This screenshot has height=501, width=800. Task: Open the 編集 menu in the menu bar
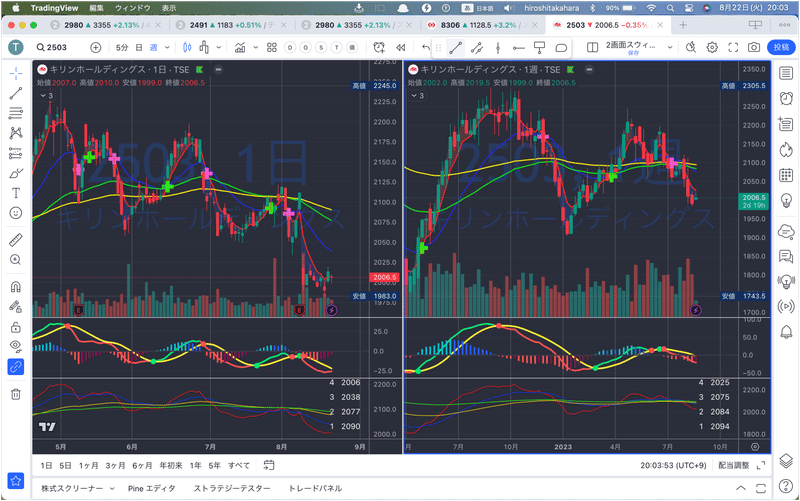coord(96,8)
